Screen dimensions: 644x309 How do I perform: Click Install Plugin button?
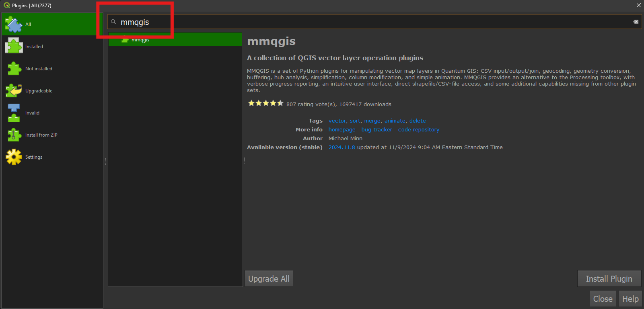(x=609, y=278)
